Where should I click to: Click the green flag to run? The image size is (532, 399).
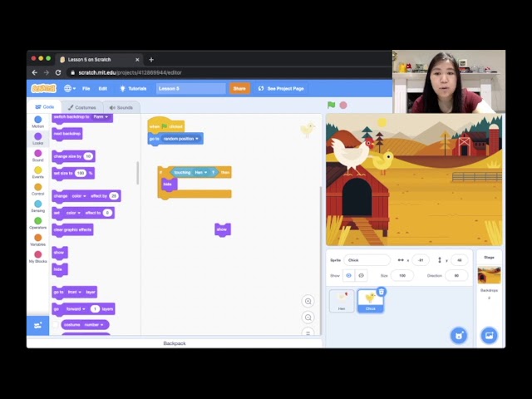(x=331, y=106)
